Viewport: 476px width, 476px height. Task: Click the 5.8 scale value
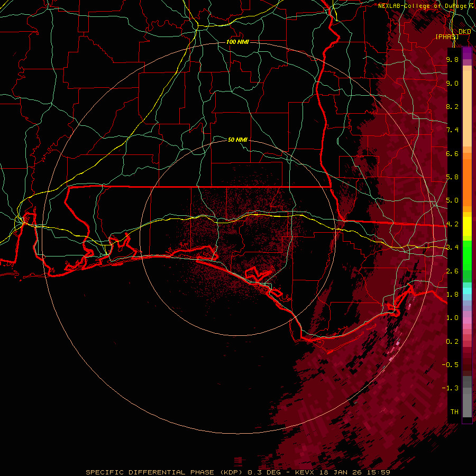452,177
